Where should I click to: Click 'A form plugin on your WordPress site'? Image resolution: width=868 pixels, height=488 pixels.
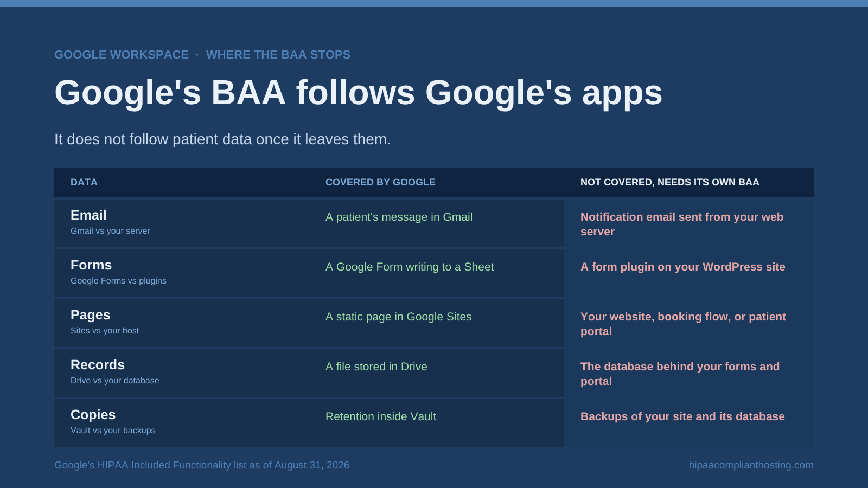pyautogui.click(x=683, y=267)
